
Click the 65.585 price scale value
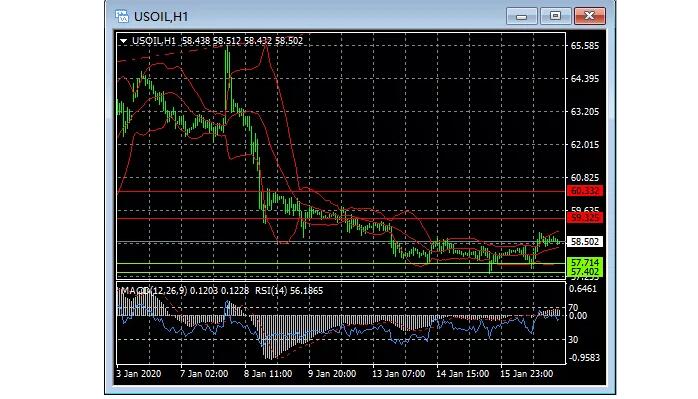tap(585, 46)
